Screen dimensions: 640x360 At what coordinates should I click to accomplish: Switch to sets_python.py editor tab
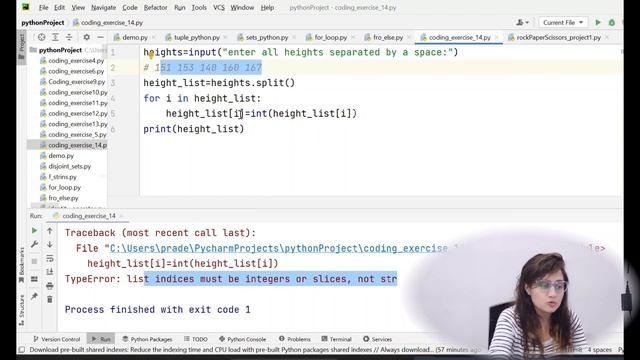point(267,37)
